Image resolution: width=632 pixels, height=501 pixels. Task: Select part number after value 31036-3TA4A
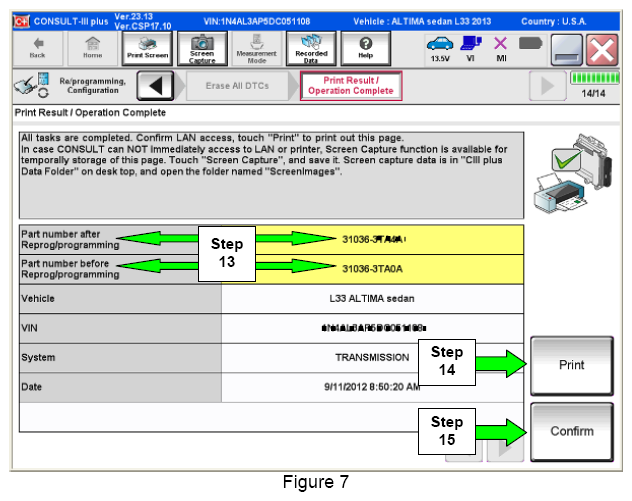[x=373, y=239]
